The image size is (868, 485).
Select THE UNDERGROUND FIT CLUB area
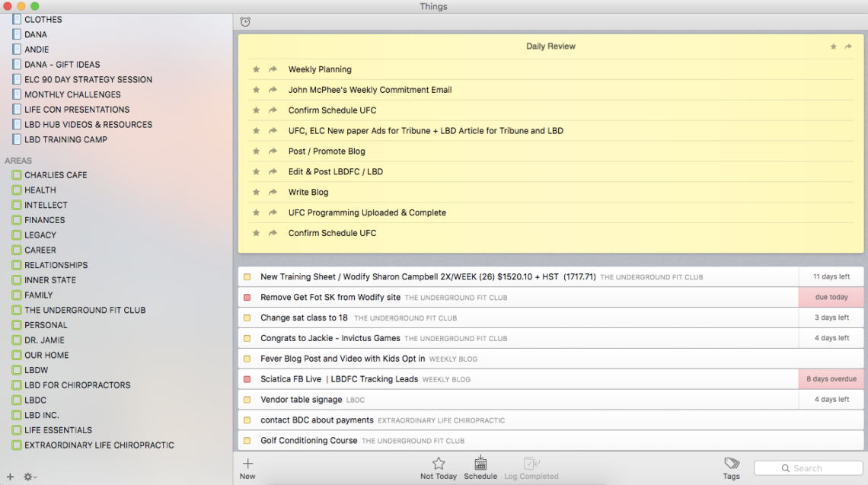click(85, 310)
